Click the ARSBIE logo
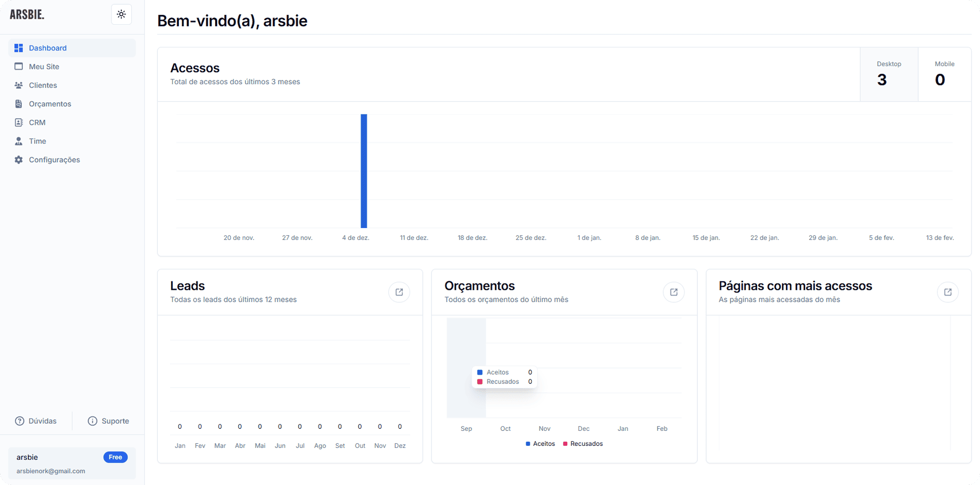980x485 pixels. [x=27, y=14]
